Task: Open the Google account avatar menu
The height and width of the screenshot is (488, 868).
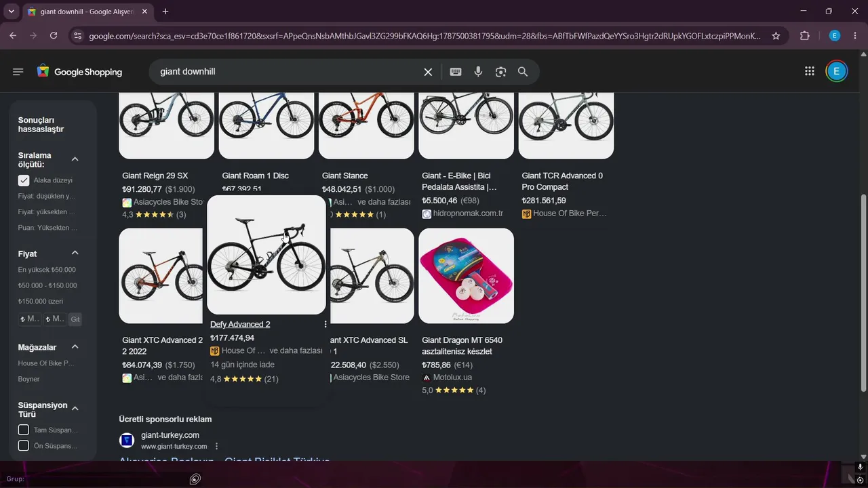Action: pyautogui.click(x=836, y=71)
